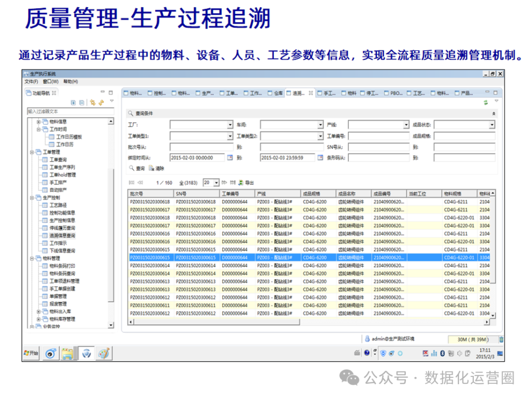The height and width of the screenshot is (399, 532).
Task: Click the 30M (共 39M) memory indicator
Action: 472,339
